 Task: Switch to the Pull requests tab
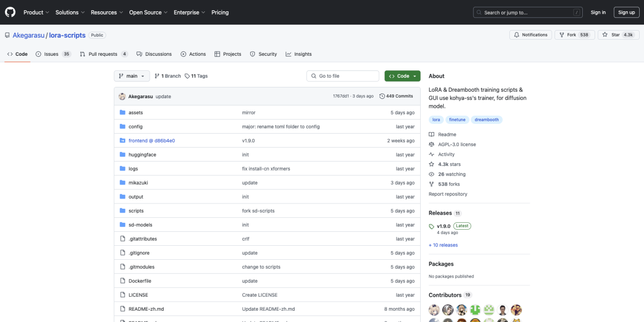104,54
